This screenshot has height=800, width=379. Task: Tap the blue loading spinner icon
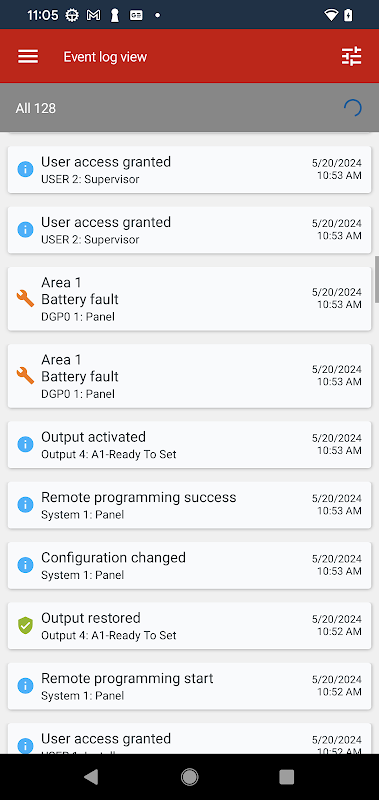[x=352, y=108]
